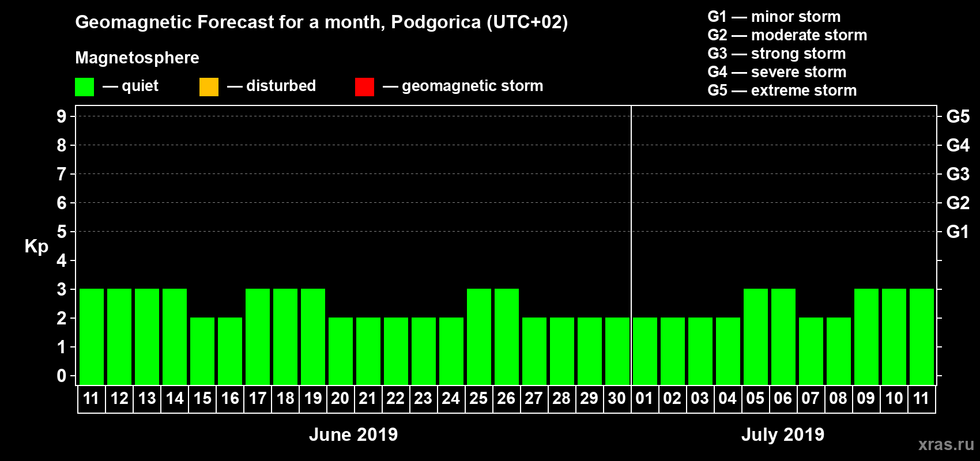Click the red geomagnetic storm swatch
Viewport: 980px width, 461px height.
point(364,87)
